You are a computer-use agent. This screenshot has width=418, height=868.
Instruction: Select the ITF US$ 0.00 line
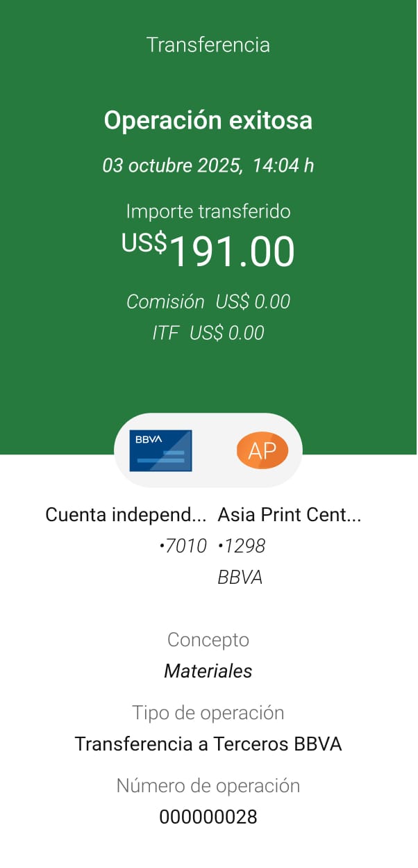coord(208,333)
